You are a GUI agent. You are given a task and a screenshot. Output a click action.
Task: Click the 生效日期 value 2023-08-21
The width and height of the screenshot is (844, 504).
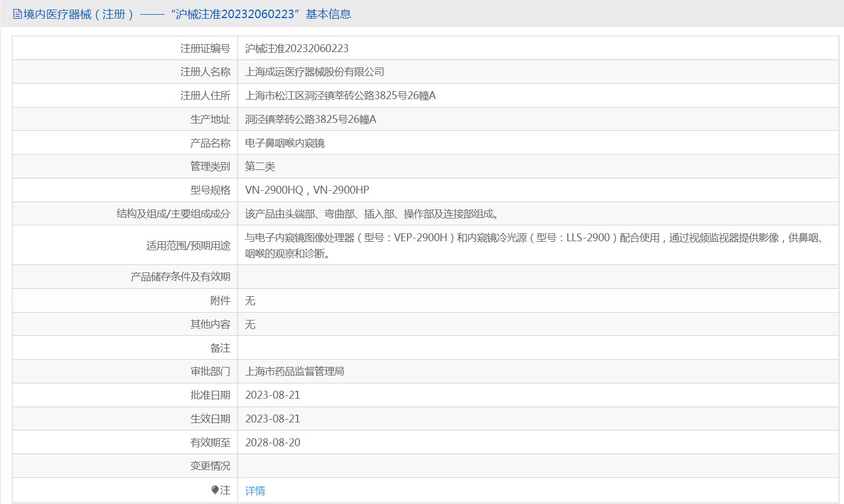click(273, 419)
